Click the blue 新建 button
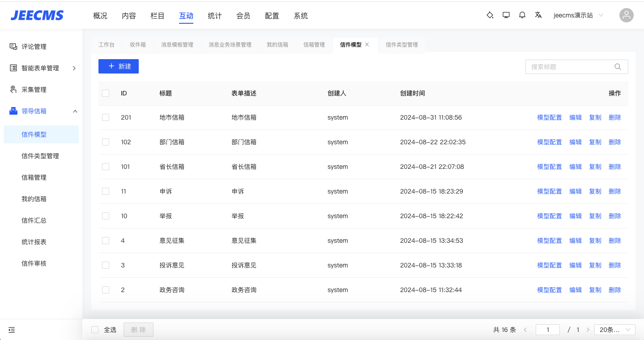The image size is (644, 340). [x=119, y=66]
